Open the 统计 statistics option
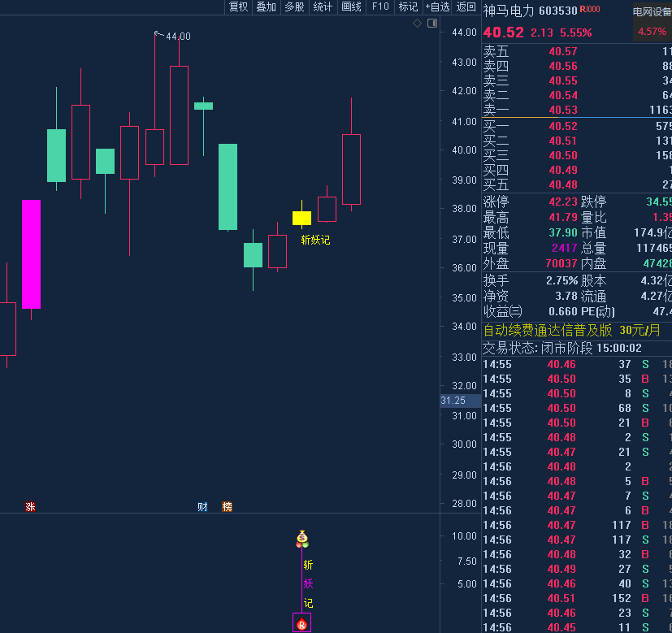 pyautogui.click(x=323, y=7)
